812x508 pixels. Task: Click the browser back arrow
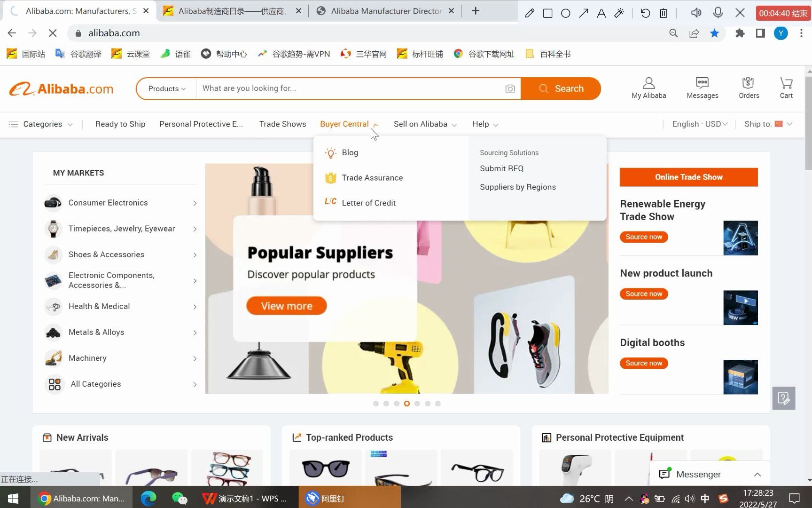click(x=12, y=33)
